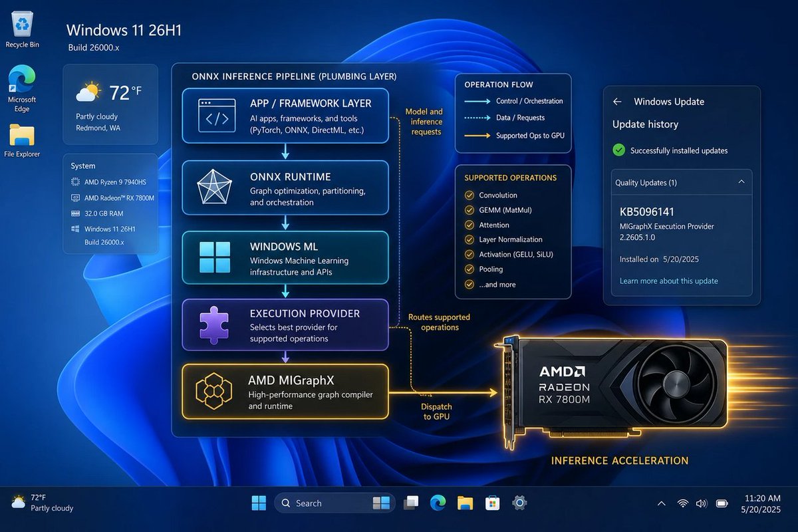Click the Pooling checkmark
Image resolution: width=798 pixels, height=532 pixels.
[x=469, y=269]
